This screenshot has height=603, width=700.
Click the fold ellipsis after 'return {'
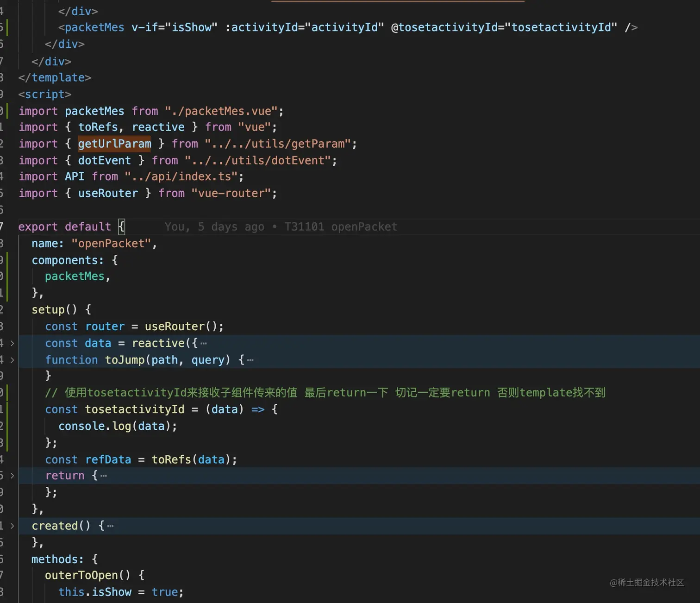click(103, 476)
